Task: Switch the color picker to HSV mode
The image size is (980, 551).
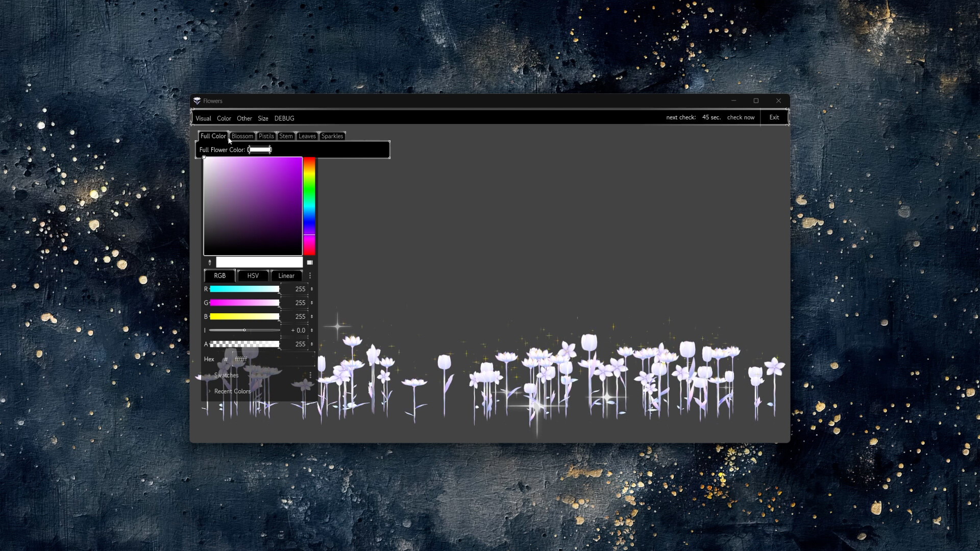Action: 253,275
